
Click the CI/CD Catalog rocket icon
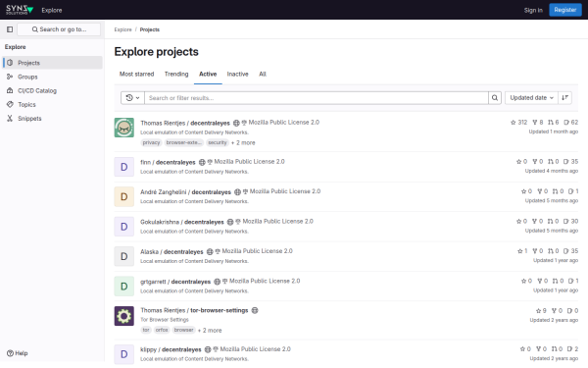click(10, 90)
